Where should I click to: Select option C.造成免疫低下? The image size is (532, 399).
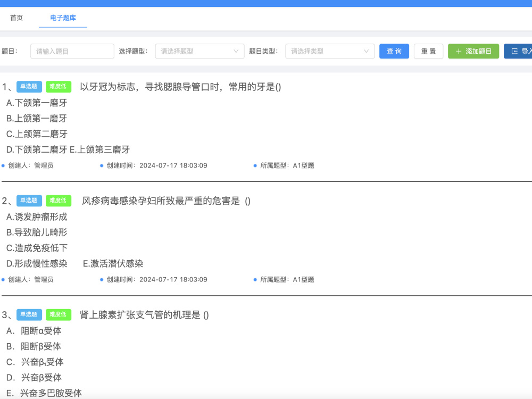point(37,248)
